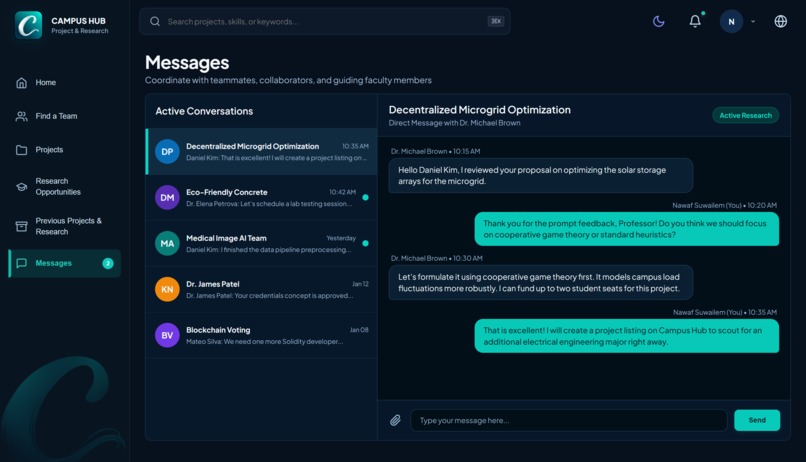Click the DP conversation avatar
The width and height of the screenshot is (806, 462).
point(167,152)
